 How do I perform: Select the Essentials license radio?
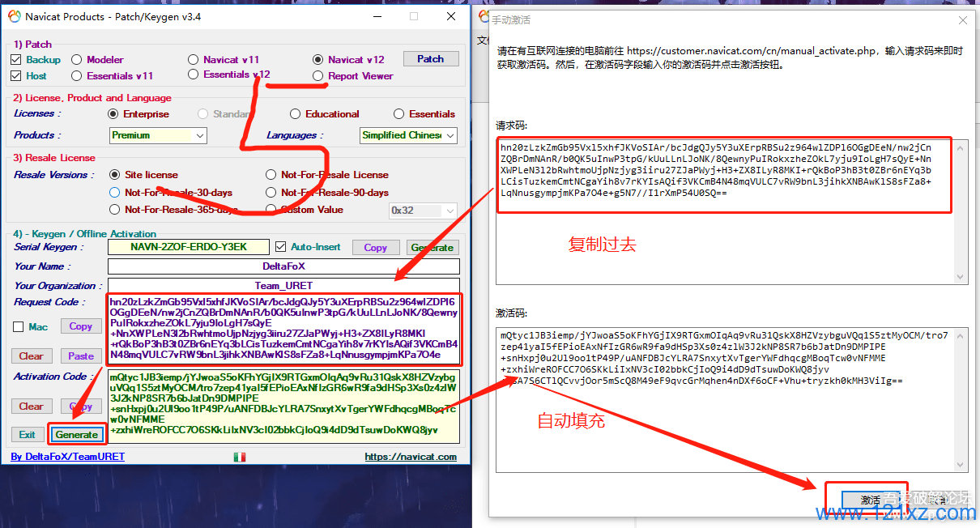pyautogui.click(x=399, y=114)
